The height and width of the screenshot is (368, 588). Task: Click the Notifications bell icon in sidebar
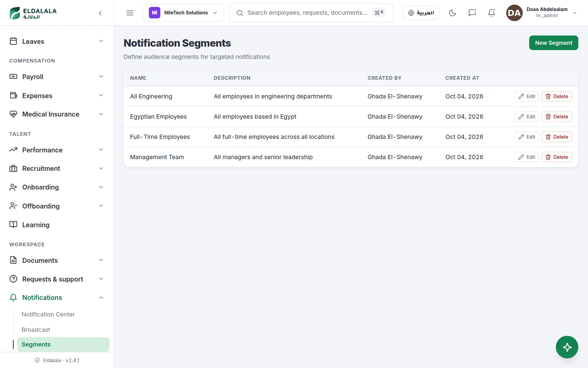pos(13,297)
